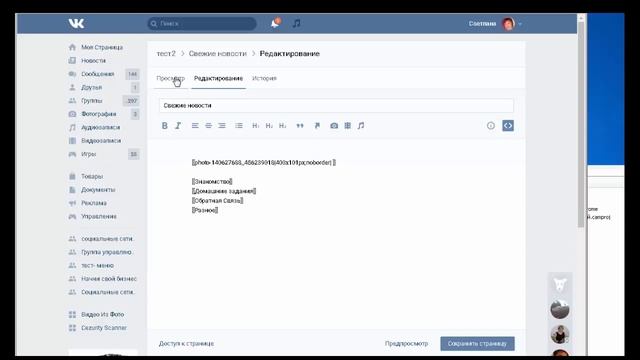
Task: Open the dog avatar chat thumbnail
Action: point(560,284)
